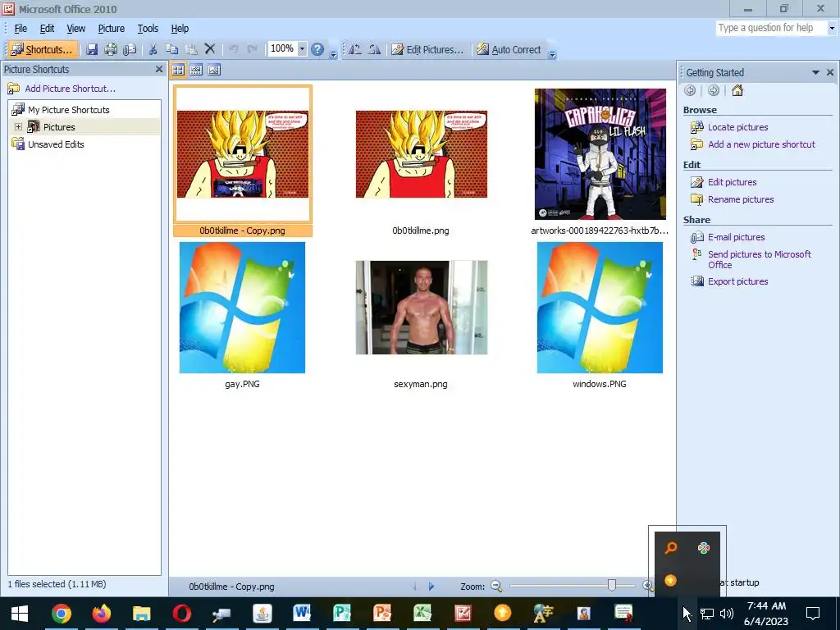The width and height of the screenshot is (840, 630).
Task: Click the Next picture blue arrow
Action: 431,587
